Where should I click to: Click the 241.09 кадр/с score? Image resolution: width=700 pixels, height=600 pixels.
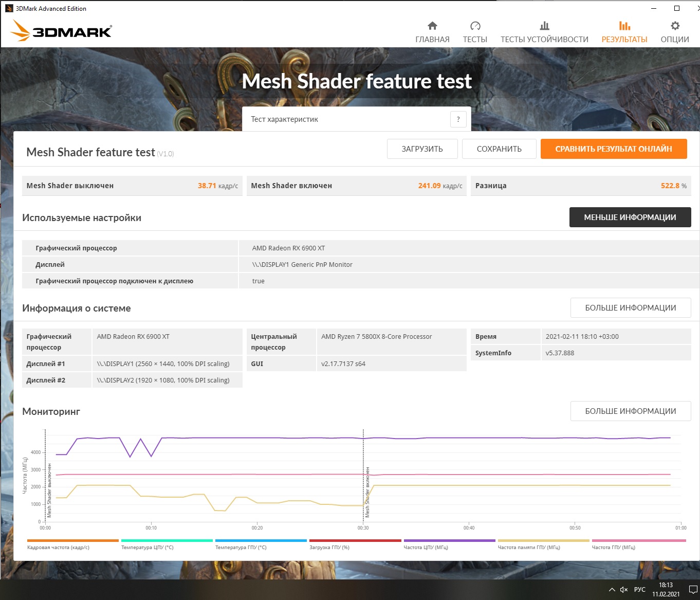coord(440,186)
